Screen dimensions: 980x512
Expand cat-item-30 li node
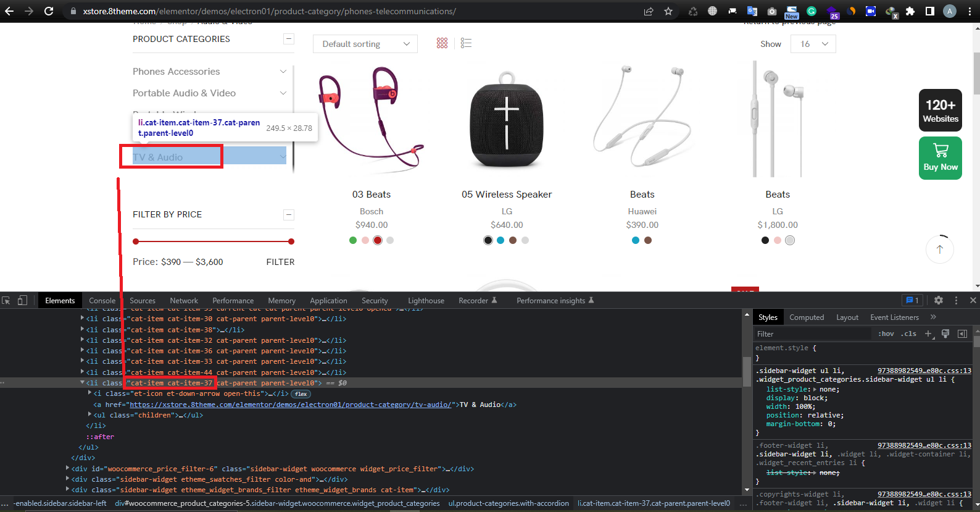(x=82, y=319)
